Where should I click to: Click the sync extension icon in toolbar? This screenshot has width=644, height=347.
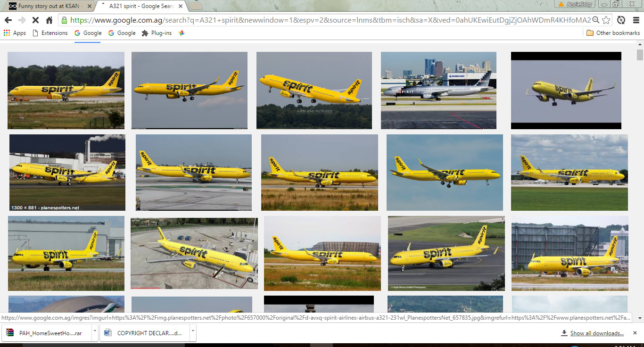tap(621, 20)
